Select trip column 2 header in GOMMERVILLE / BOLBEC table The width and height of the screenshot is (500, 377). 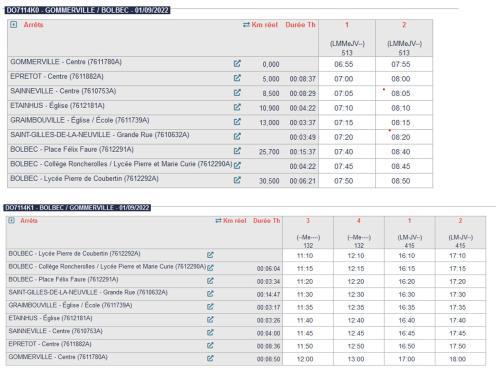click(x=404, y=25)
